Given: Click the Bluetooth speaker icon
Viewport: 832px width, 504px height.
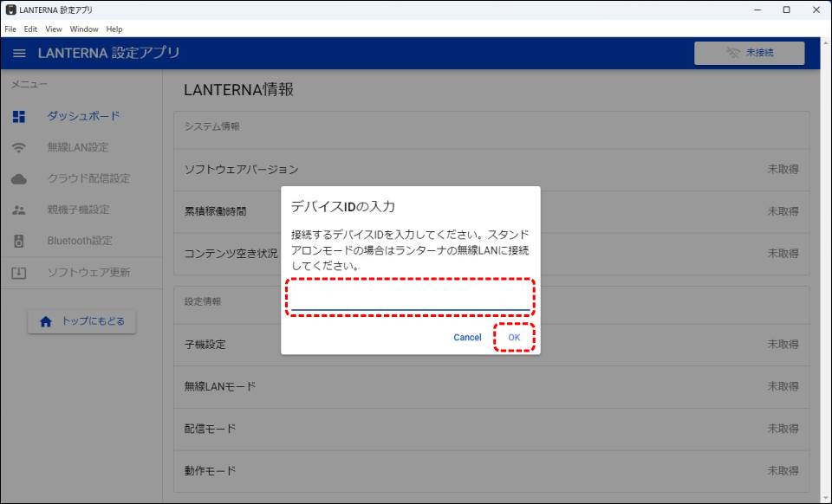Looking at the screenshot, I should [19, 241].
